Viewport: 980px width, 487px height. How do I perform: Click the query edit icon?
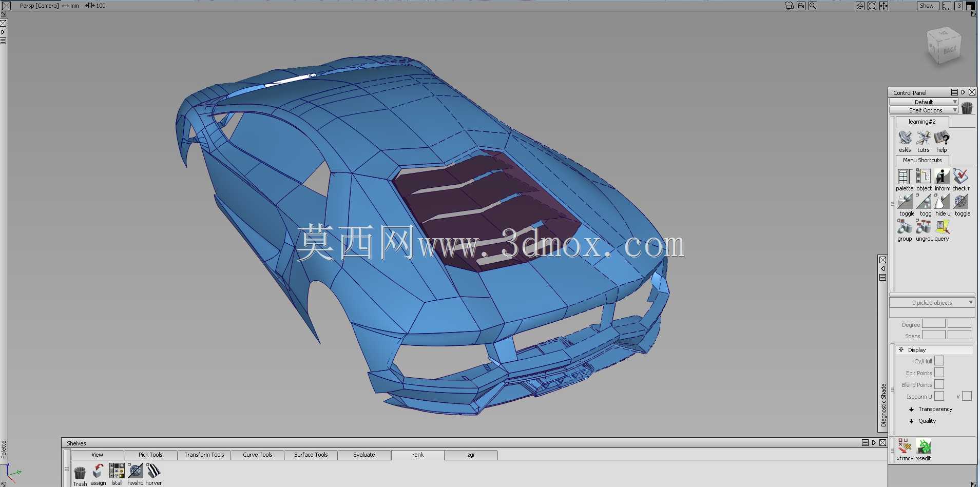942,226
